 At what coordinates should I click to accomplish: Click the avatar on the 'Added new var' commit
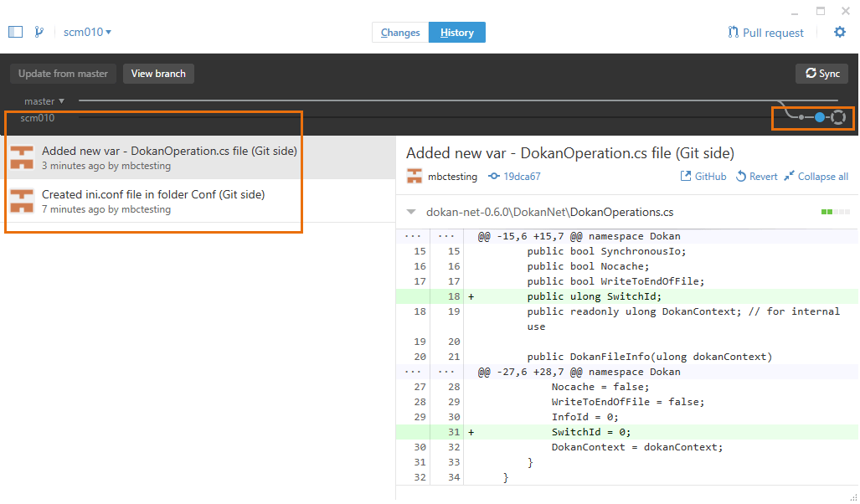click(x=23, y=156)
